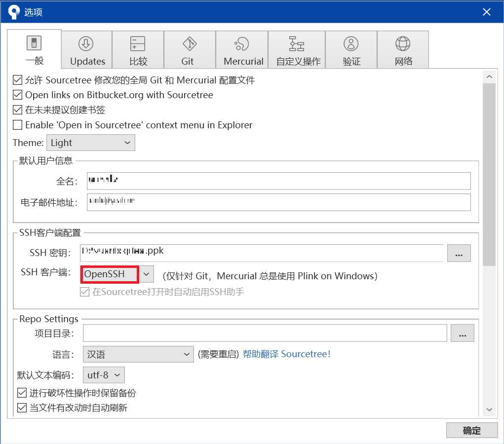
Task: Click the Sourcetree logo in title bar
Action: [x=14, y=12]
